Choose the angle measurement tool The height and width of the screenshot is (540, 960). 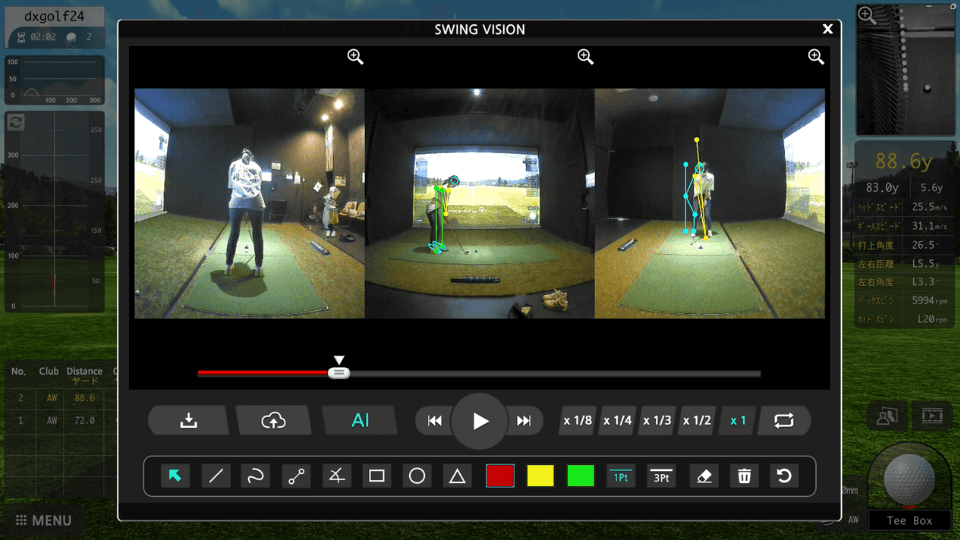(x=337, y=476)
